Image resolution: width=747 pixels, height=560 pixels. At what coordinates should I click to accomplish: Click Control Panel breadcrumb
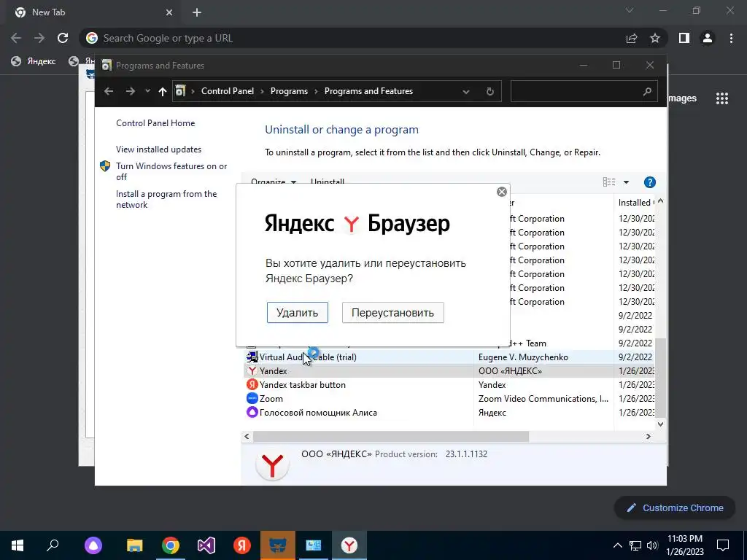tap(228, 91)
